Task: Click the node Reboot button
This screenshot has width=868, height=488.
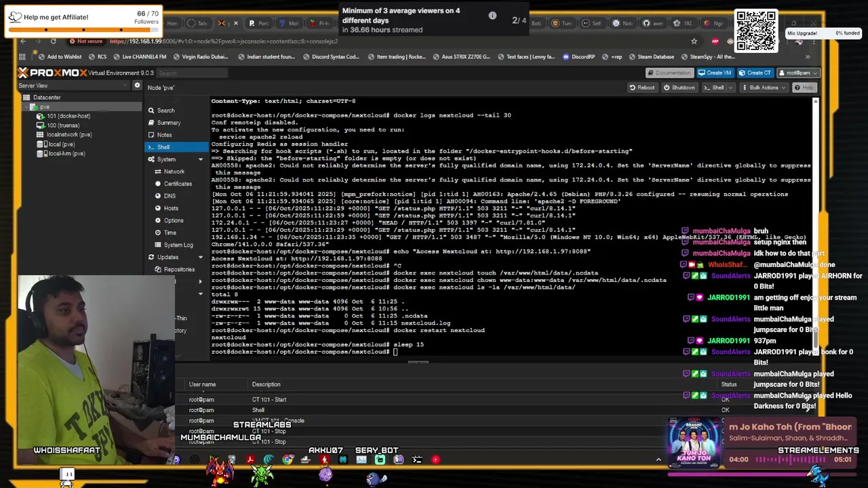Action: pos(642,87)
